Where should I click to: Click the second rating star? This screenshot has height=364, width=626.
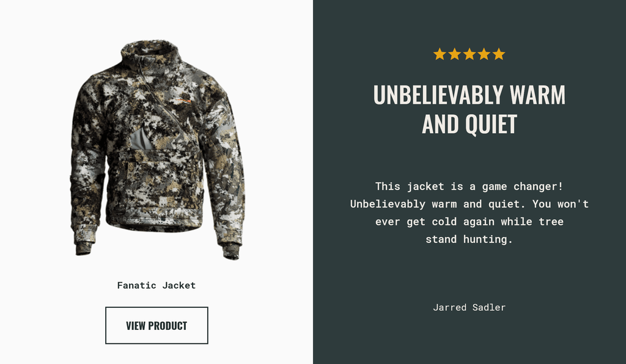[454, 54]
